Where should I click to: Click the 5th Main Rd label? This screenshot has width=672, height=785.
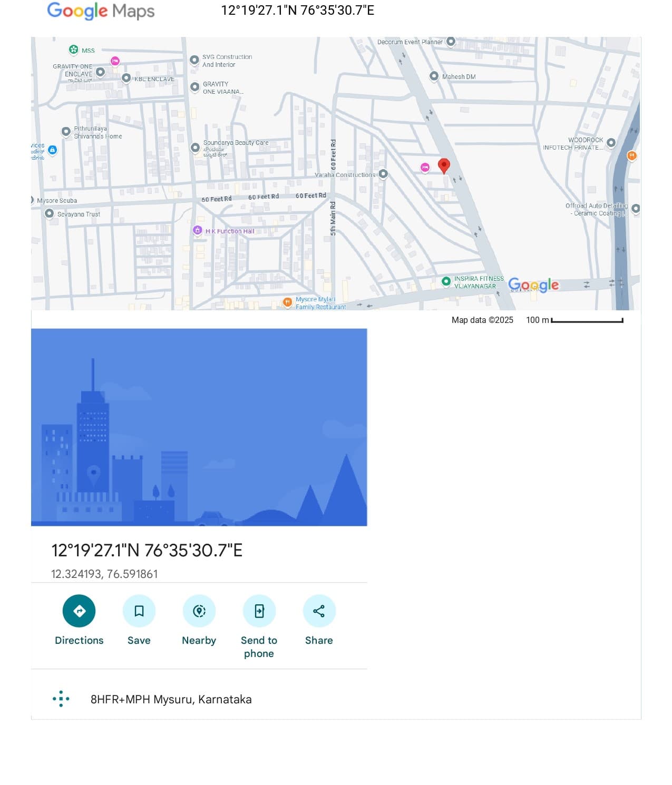click(x=333, y=218)
